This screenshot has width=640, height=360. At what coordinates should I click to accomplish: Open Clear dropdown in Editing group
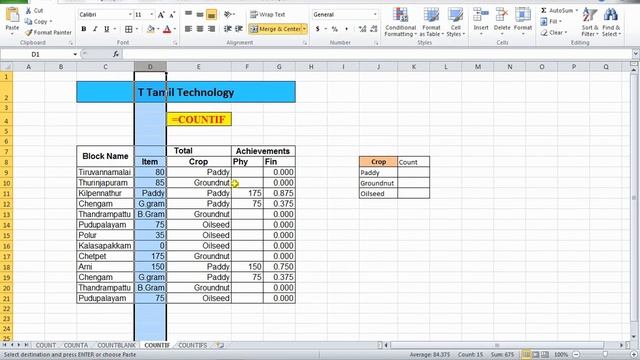[554, 32]
